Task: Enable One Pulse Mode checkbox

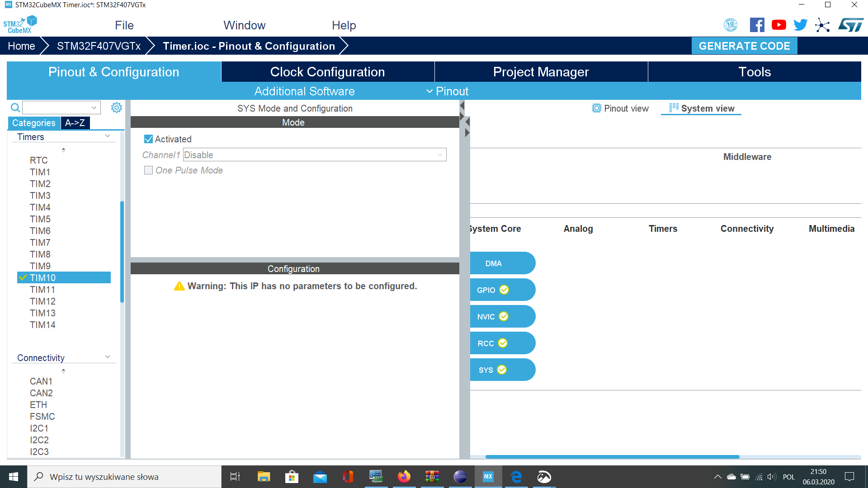Action: pyautogui.click(x=148, y=170)
